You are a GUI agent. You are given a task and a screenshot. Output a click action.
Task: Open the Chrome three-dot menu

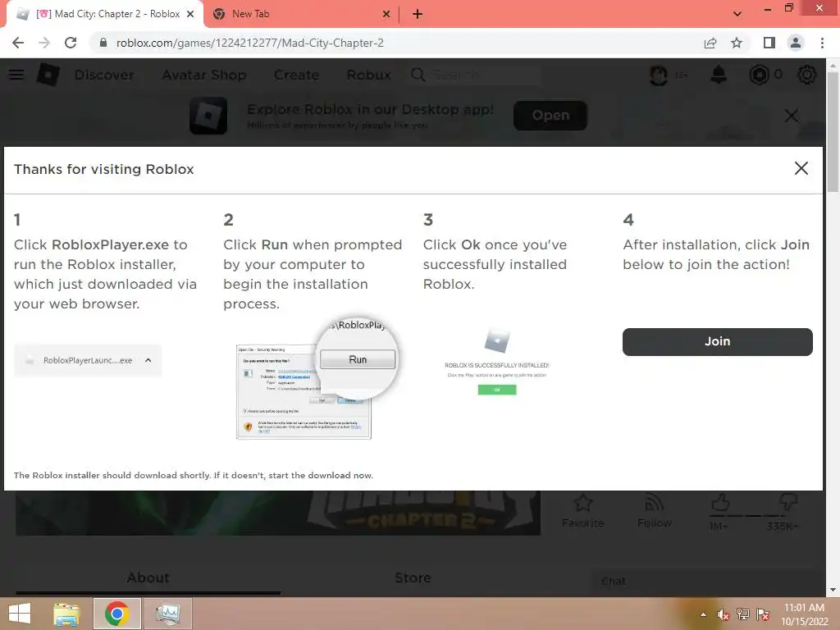pyautogui.click(x=822, y=43)
